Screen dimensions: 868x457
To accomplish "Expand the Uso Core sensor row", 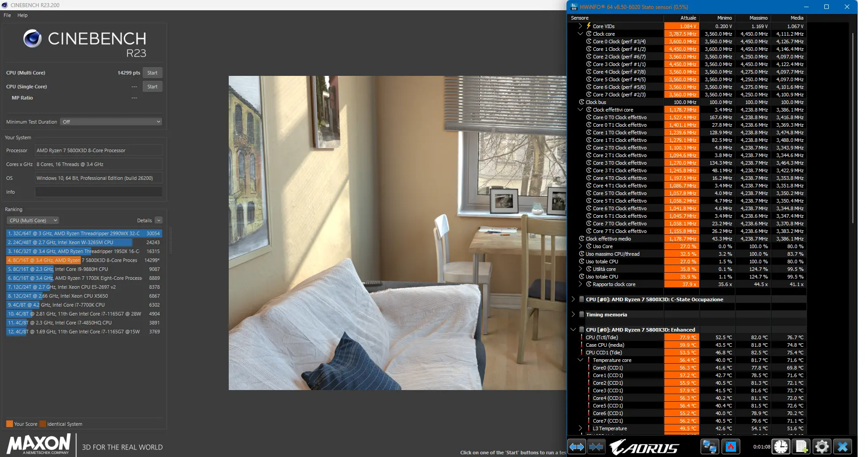I will click(x=580, y=246).
